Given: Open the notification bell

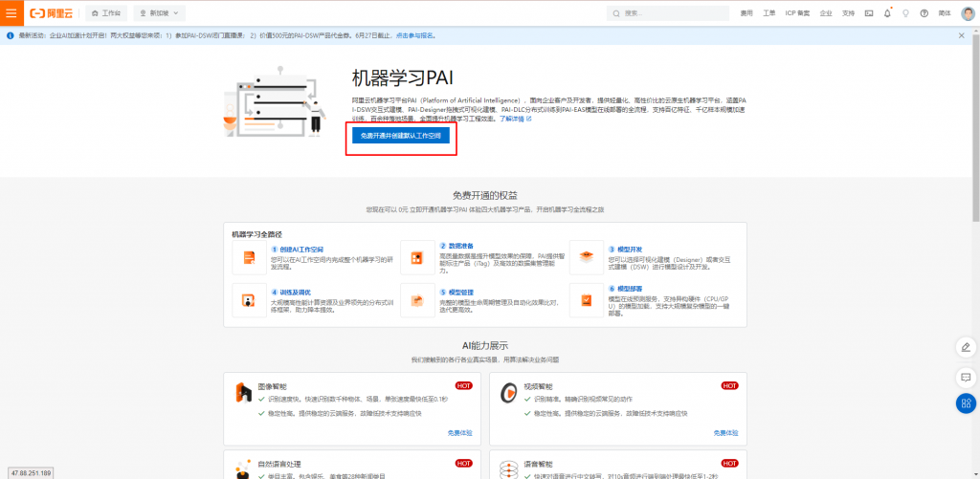Looking at the screenshot, I should [887, 13].
